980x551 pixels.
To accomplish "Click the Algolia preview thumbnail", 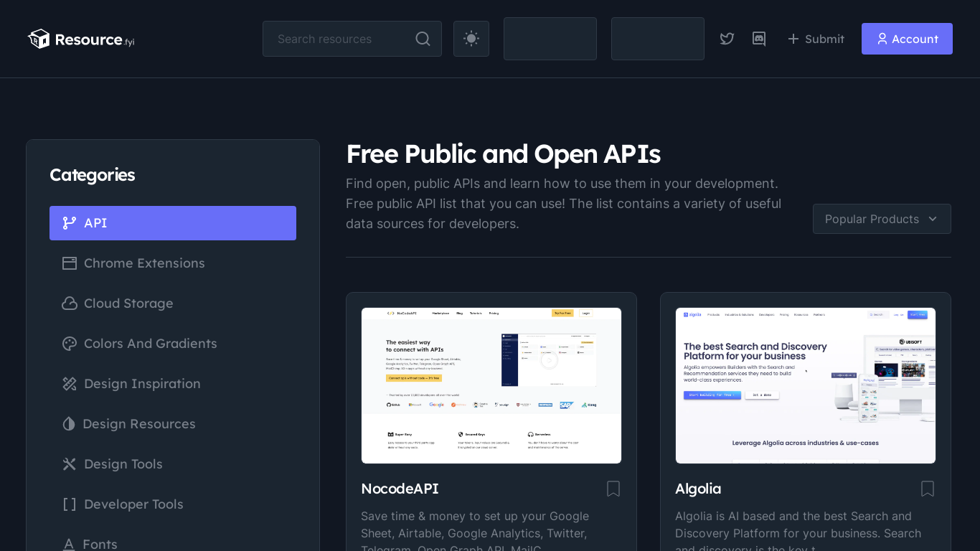I will (805, 385).
